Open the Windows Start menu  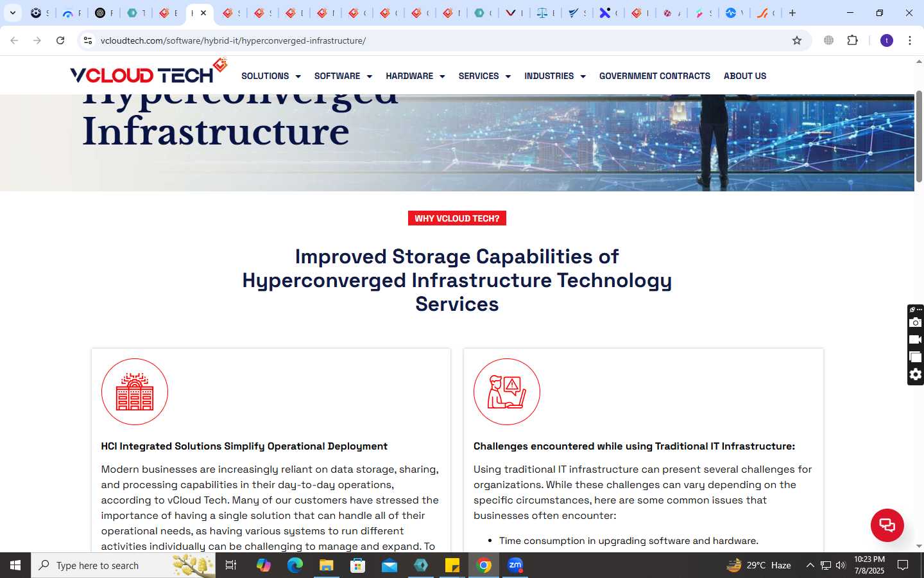(x=15, y=565)
